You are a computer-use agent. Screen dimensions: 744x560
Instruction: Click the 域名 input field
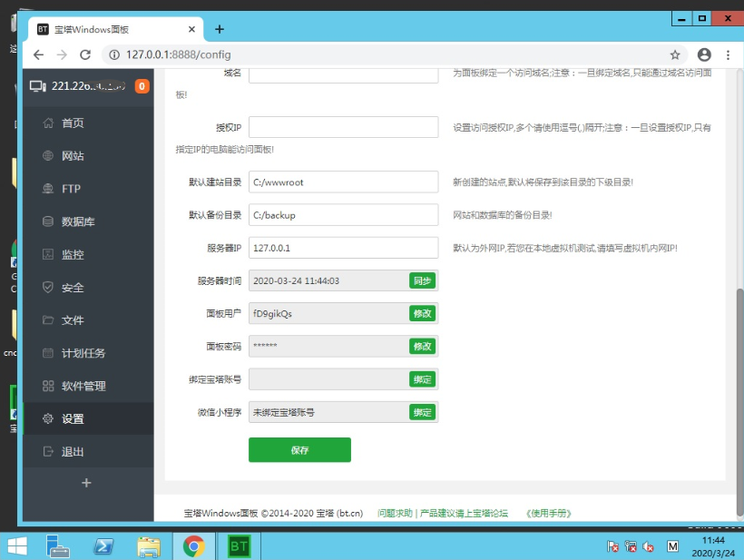[x=344, y=75]
